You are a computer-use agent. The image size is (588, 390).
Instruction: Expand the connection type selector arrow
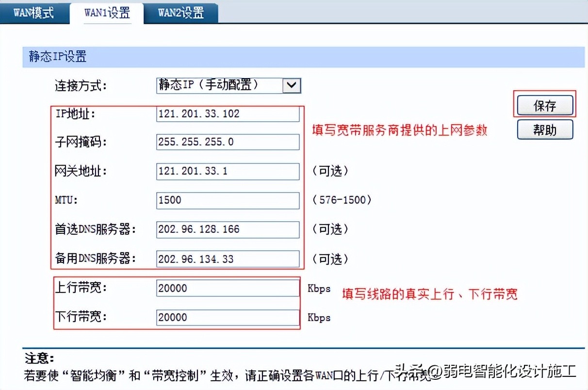pyautogui.click(x=292, y=85)
